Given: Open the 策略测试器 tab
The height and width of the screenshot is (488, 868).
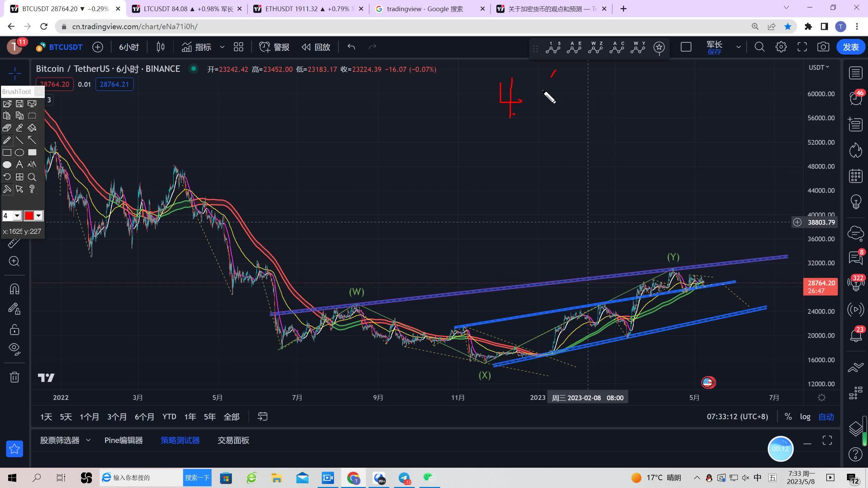Looking at the screenshot, I should (180, 440).
